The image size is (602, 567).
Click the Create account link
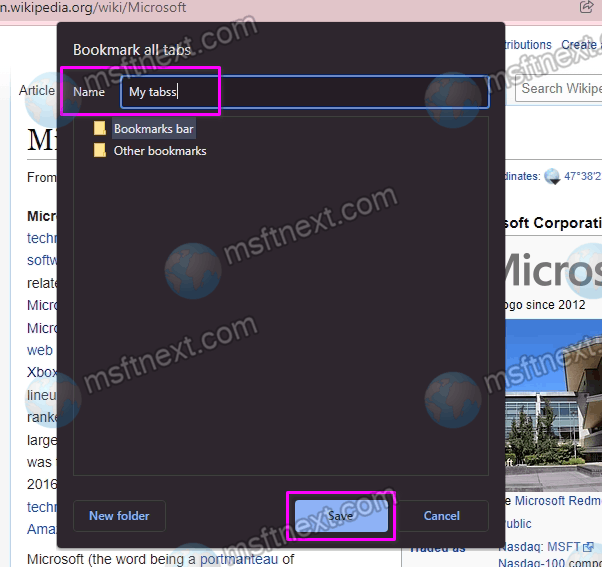coord(580,45)
